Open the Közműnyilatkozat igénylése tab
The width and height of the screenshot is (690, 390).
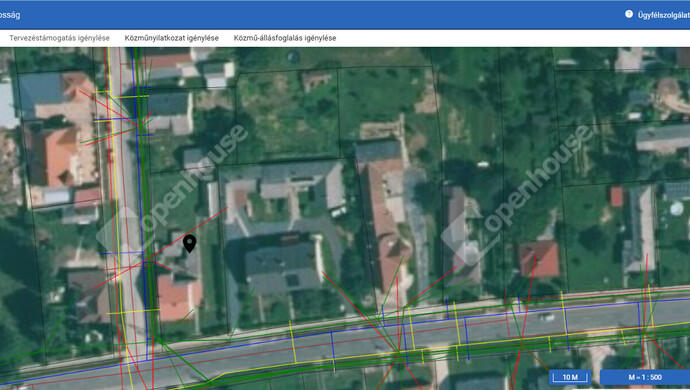[172, 38]
